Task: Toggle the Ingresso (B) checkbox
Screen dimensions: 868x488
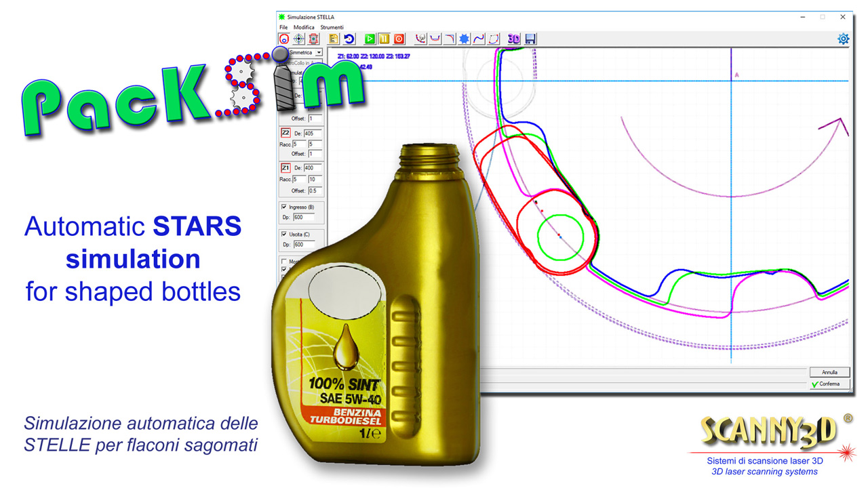Action: (x=284, y=207)
